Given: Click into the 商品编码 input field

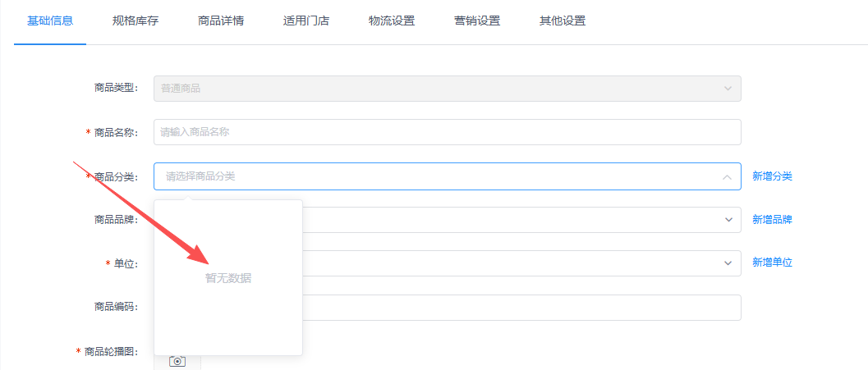Looking at the screenshot, I should pyautogui.click(x=521, y=308).
